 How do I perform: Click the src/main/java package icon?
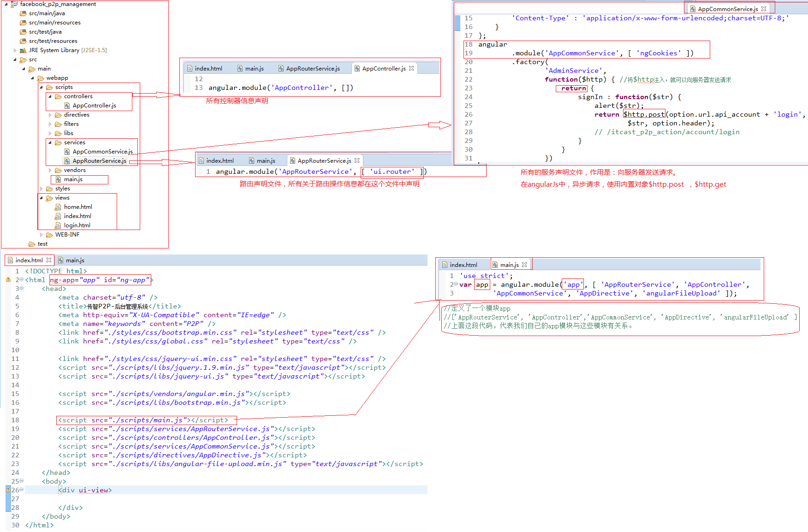coord(23,13)
